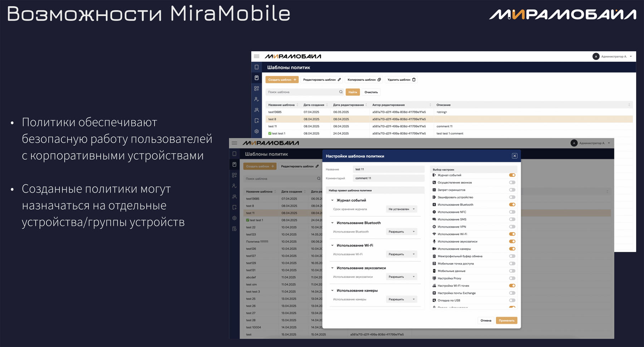The width and height of the screenshot is (644, 347).
Task: Turn off the Журнал событий switch
Action: (x=512, y=175)
